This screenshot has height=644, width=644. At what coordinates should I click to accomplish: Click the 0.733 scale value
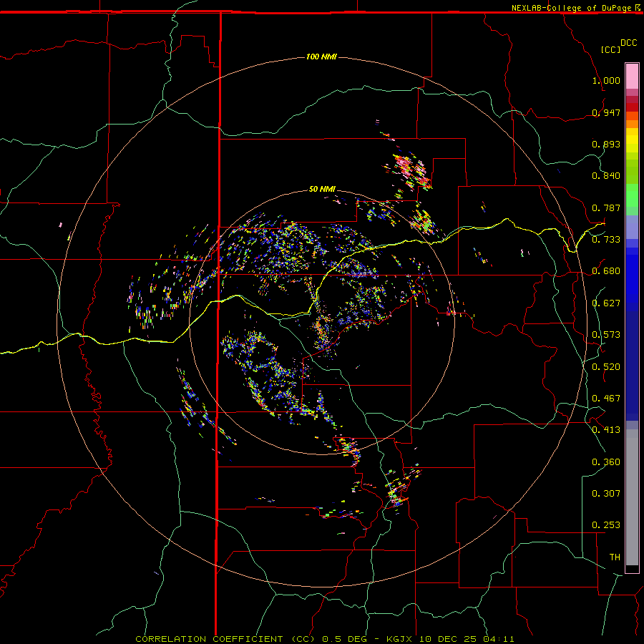point(606,240)
